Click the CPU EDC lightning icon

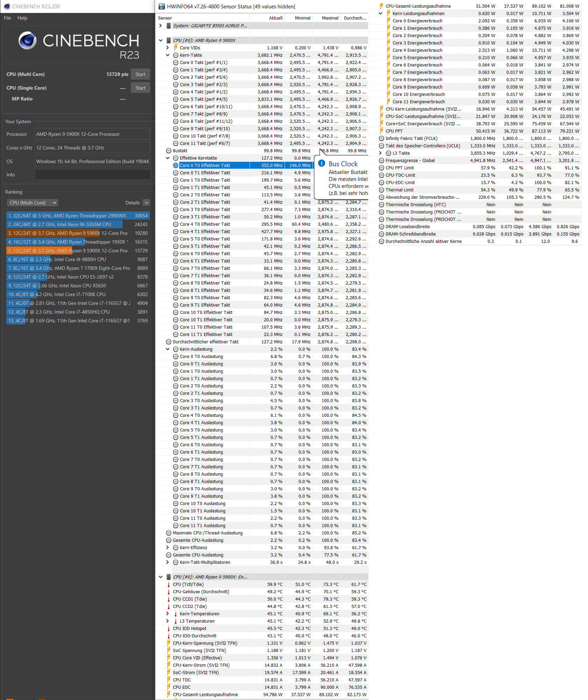(x=169, y=687)
